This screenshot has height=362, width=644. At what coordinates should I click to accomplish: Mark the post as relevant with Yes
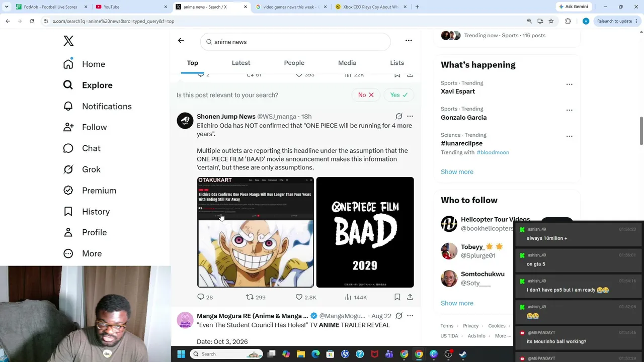point(399,95)
